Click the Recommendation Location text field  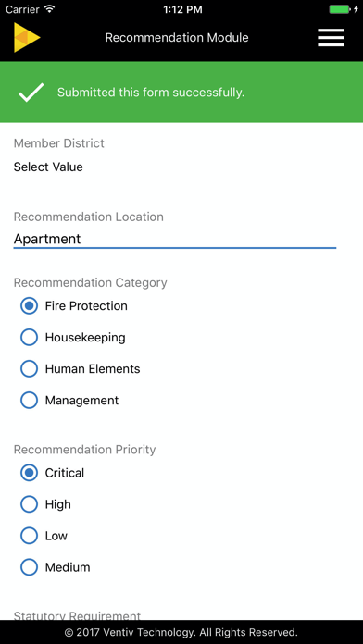pyautogui.click(x=175, y=239)
